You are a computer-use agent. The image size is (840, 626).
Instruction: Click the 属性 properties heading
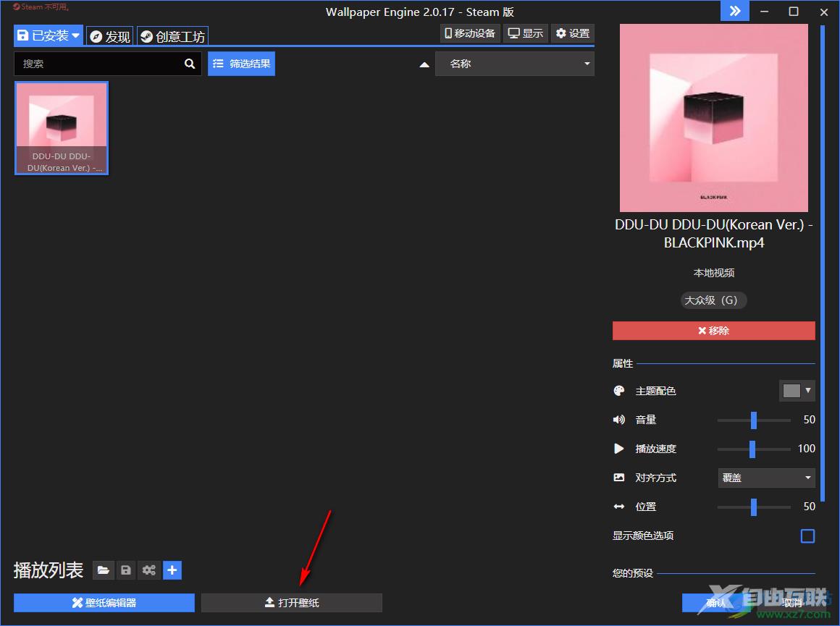[x=623, y=363]
